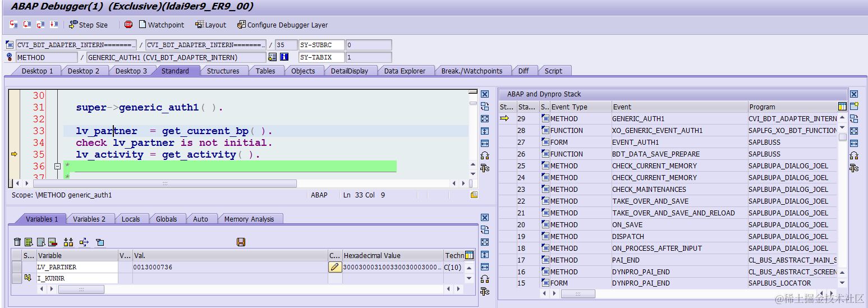Click the I_KUNNR variable name cell
The image size is (868, 308).
tap(77, 278)
